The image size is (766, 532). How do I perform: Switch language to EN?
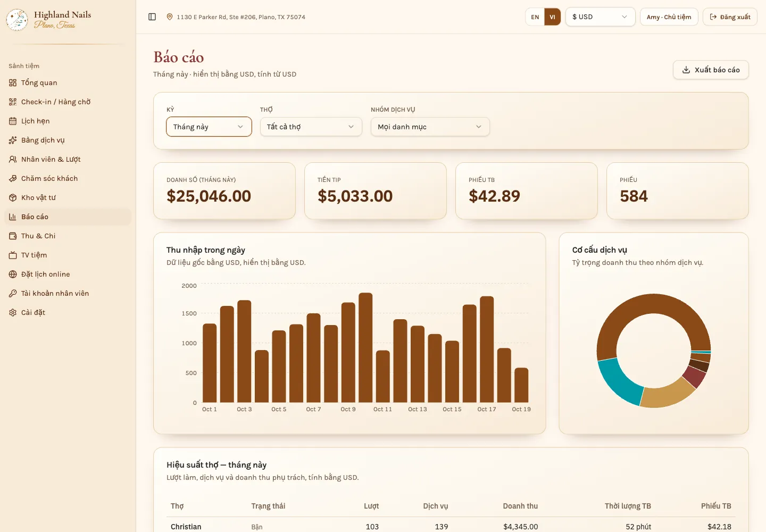[535, 17]
